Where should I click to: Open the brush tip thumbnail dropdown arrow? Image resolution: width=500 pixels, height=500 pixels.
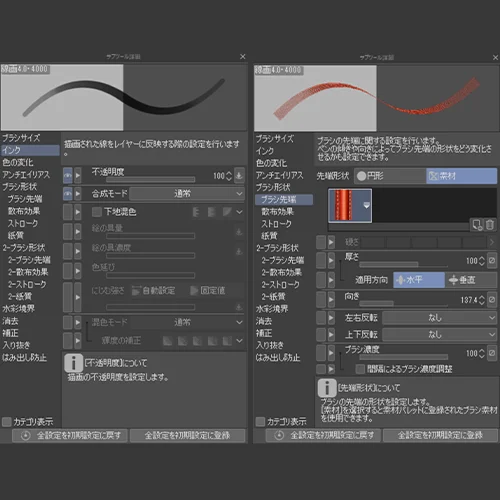click(x=366, y=205)
